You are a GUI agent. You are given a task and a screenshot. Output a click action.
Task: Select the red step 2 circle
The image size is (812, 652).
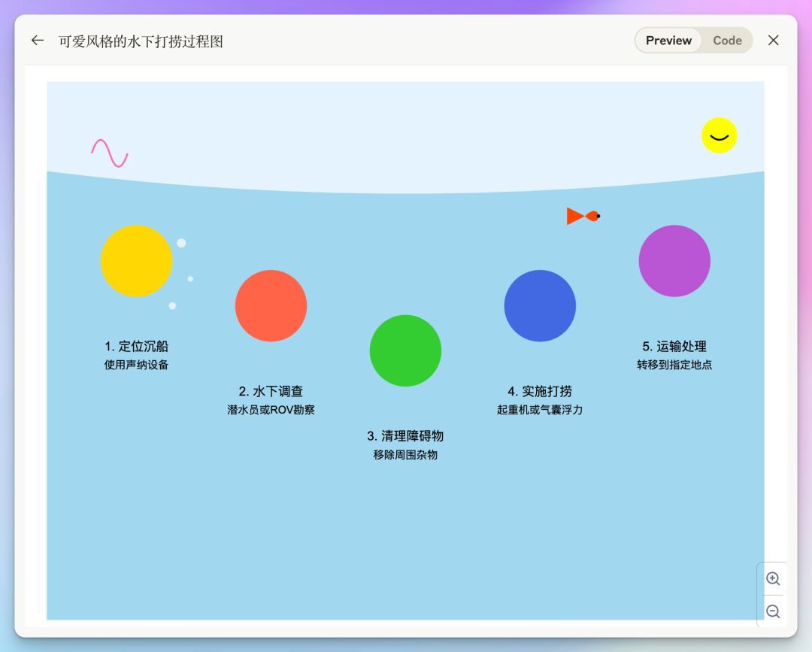coord(271,305)
